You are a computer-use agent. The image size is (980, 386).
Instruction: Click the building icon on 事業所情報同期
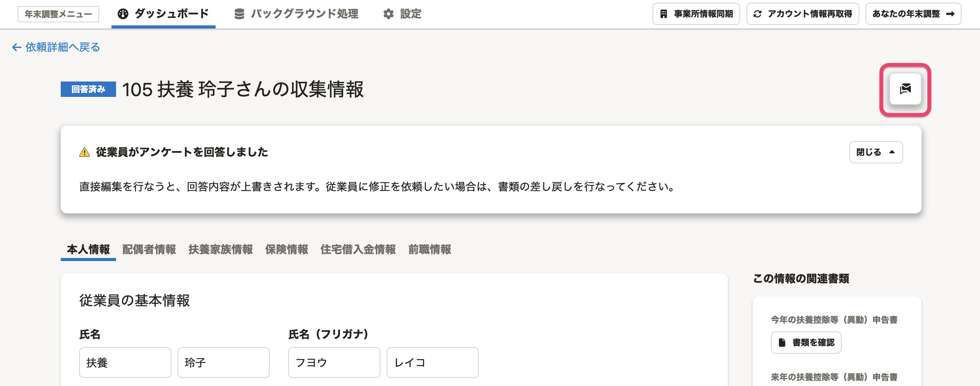[x=664, y=14]
